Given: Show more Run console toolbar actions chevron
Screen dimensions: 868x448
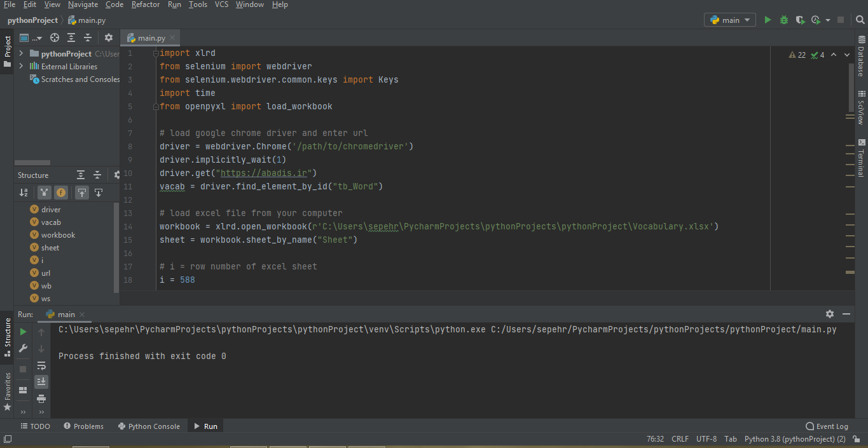Looking at the screenshot, I should pyautogui.click(x=41, y=412).
